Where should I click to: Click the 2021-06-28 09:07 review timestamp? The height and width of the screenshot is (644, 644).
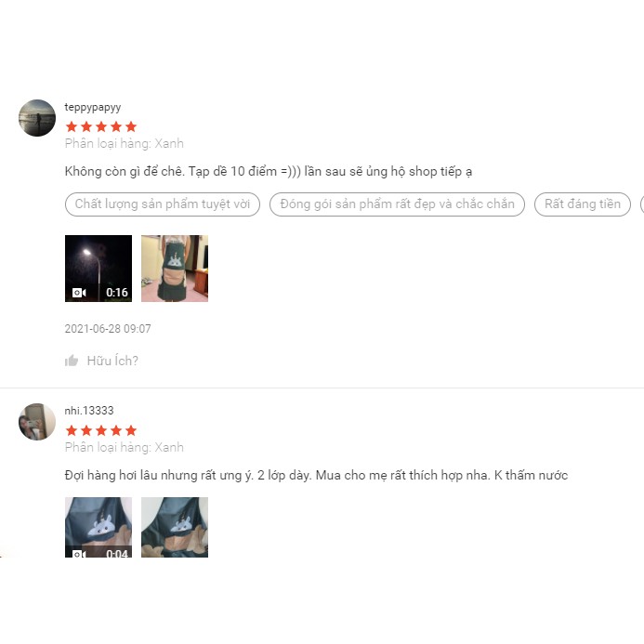(x=108, y=329)
